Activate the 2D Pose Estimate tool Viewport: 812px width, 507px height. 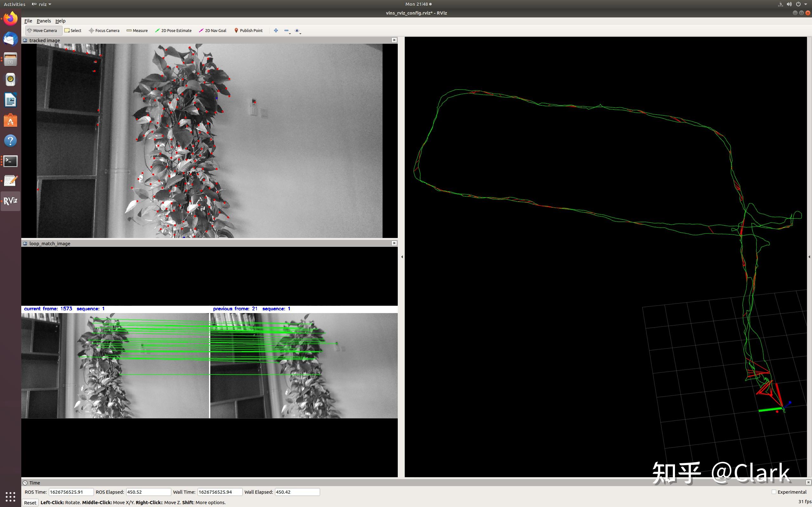[173, 30]
